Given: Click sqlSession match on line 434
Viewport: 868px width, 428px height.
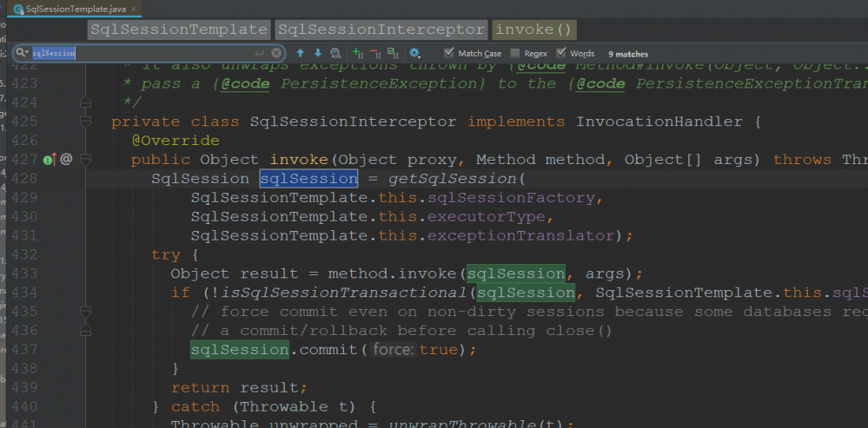Looking at the screenshot, I should (526, 293).
